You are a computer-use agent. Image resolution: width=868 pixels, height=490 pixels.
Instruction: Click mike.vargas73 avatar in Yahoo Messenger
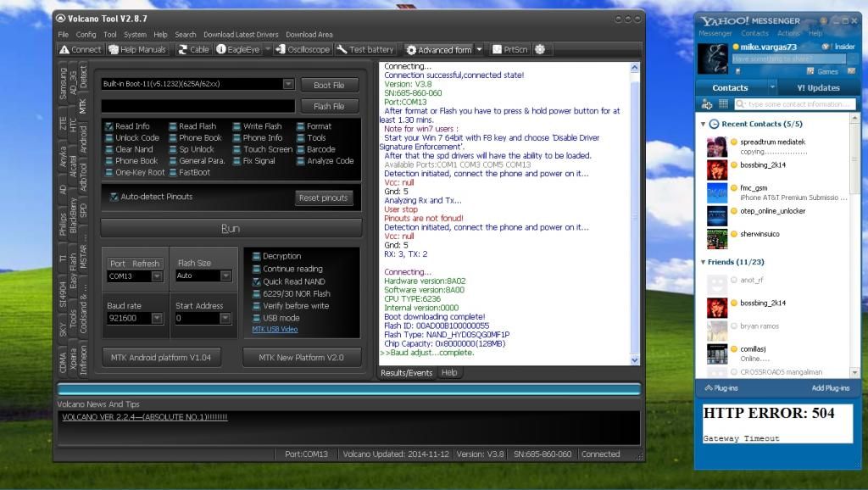pos(712,58)
